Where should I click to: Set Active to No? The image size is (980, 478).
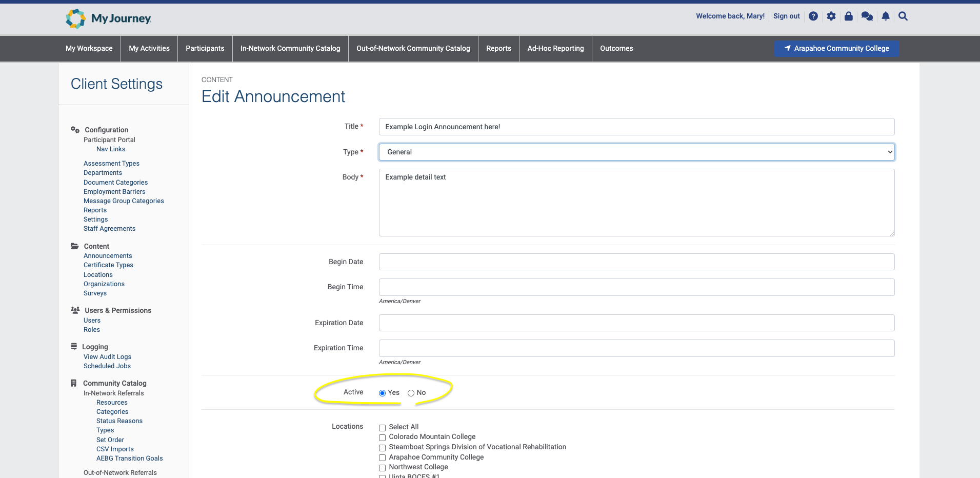pos(411,393)
